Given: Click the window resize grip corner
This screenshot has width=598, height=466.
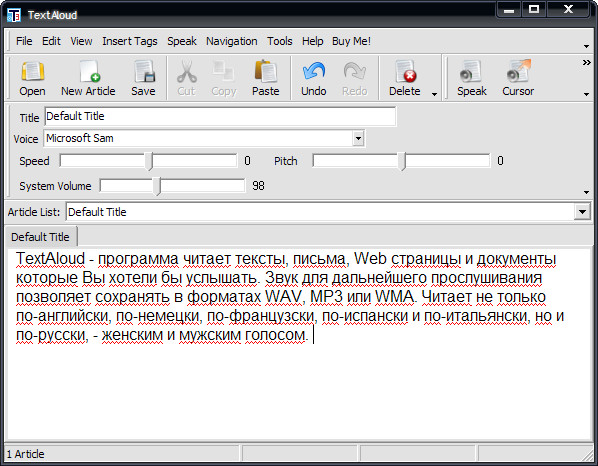Looking at the screenshot, I should [x=588, y=456].
